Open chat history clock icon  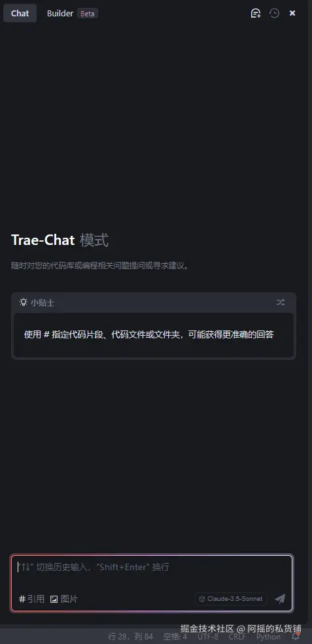[x=274, y=13]
